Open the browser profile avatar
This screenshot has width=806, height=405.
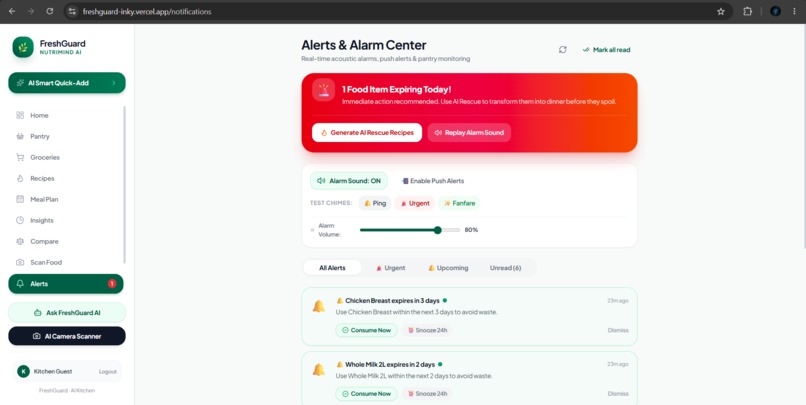775,11
